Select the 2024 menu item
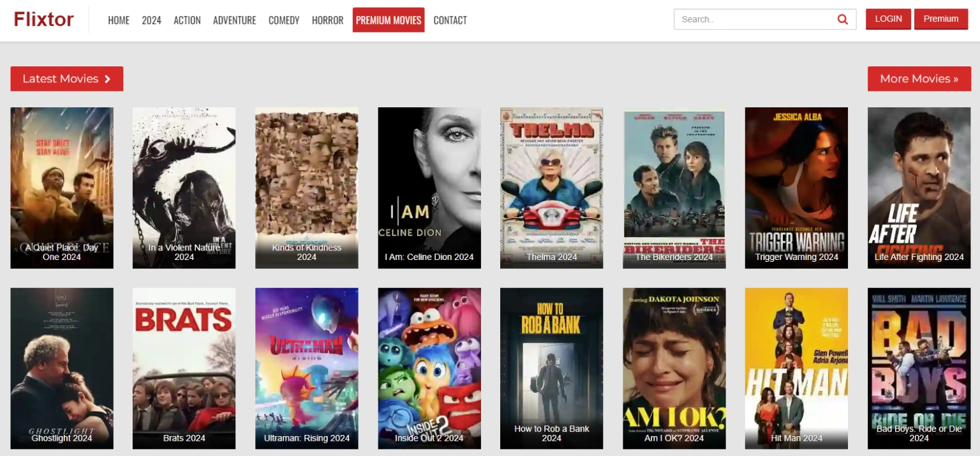This screenshot has width=980, height=456. click(151, 20)
